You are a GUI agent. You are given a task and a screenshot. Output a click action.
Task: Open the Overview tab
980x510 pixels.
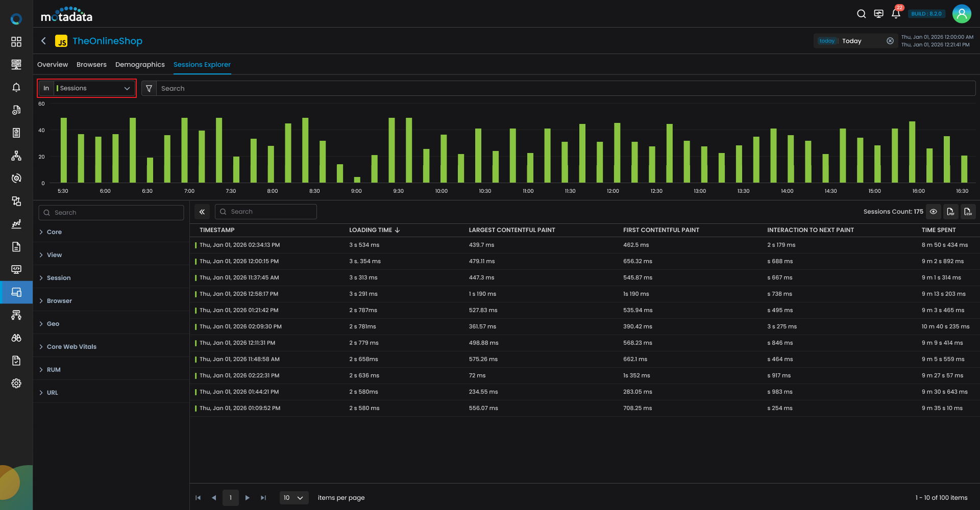(53, 65)
